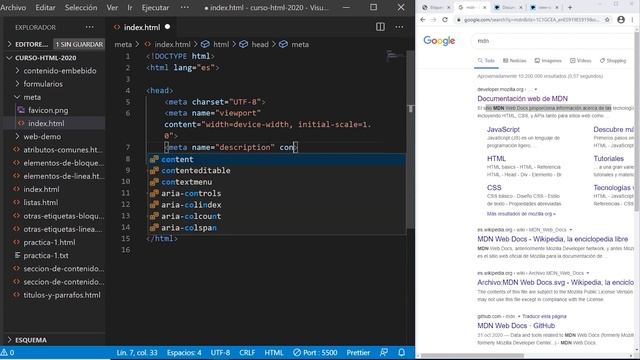
Task: Choose aria-colindex autocomplete suggestion
Action: click(x=277, y=205)
